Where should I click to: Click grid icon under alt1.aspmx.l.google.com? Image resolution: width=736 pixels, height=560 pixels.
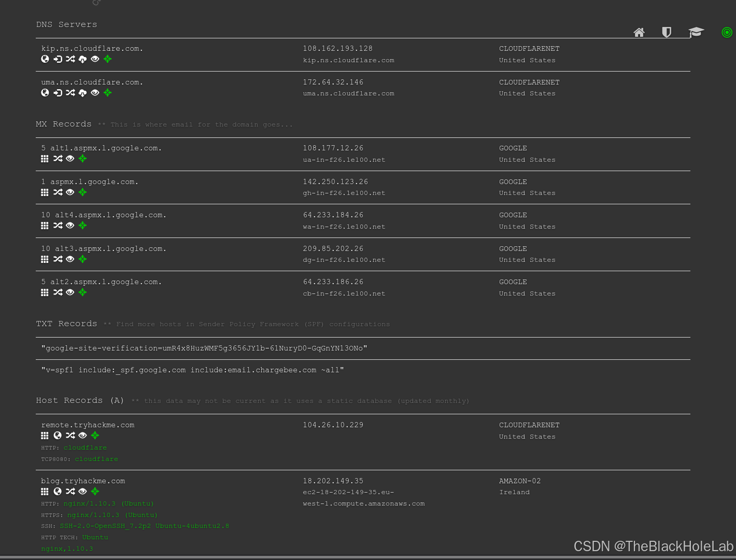click(x=45, y=159)
